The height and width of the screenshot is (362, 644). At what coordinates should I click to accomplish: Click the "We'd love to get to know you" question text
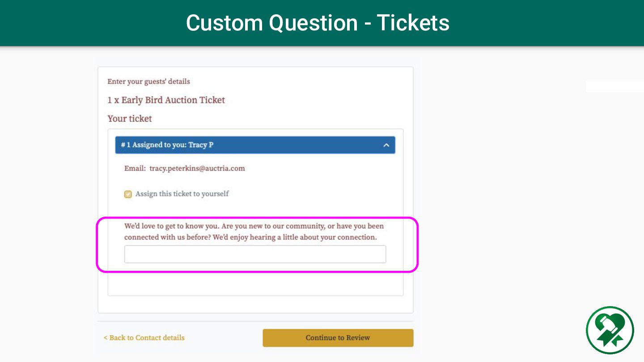(254, 232)
